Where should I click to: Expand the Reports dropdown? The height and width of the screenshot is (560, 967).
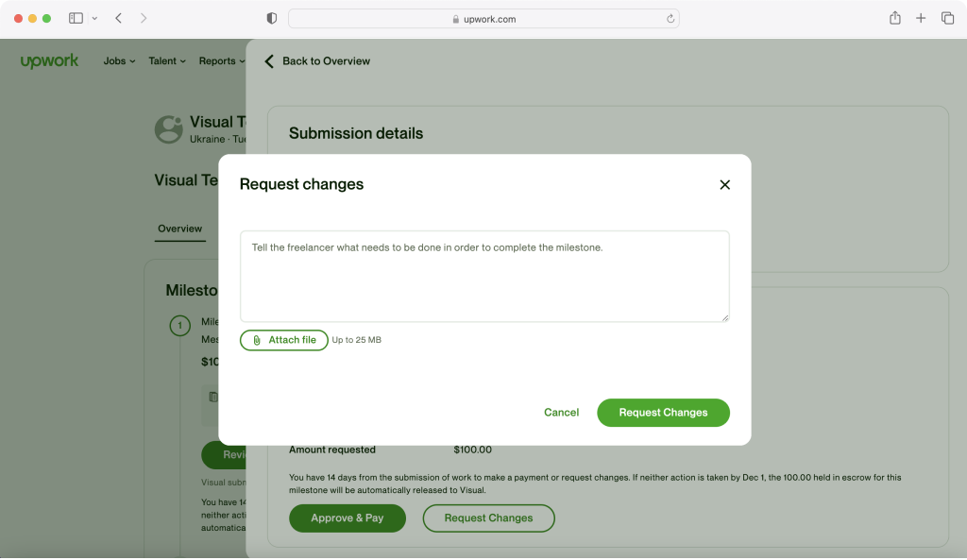point(222,61)
